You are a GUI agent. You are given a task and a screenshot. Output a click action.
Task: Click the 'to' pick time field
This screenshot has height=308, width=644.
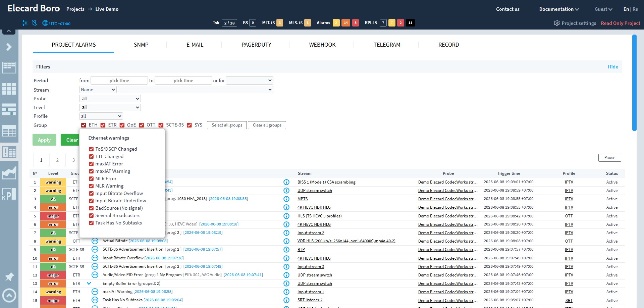click(x=183, y=81)
